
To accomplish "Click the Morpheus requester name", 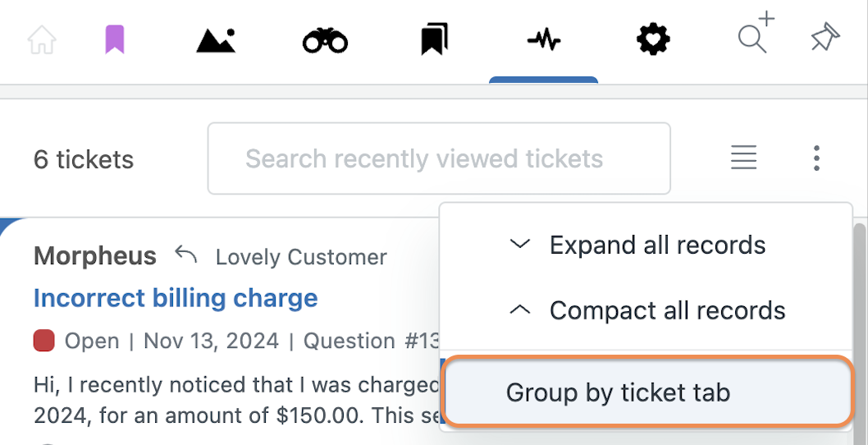I will click(x=94, y=256).
